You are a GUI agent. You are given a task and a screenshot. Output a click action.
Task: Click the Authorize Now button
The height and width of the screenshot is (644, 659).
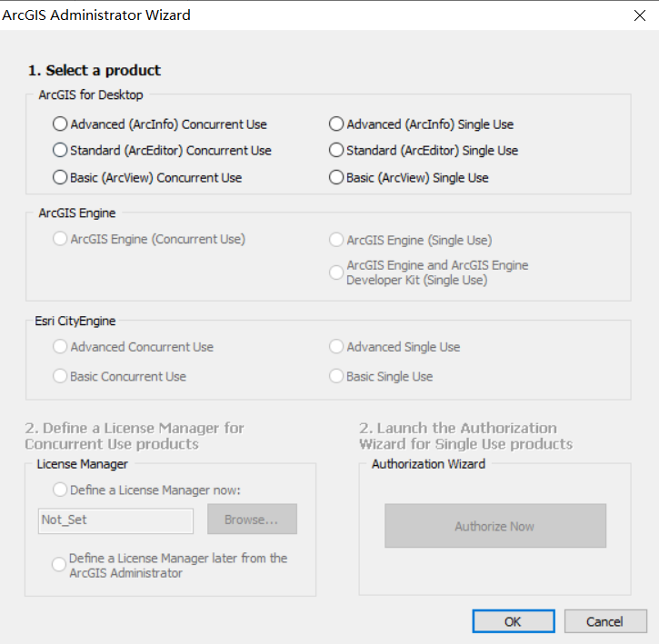point(495,526)
